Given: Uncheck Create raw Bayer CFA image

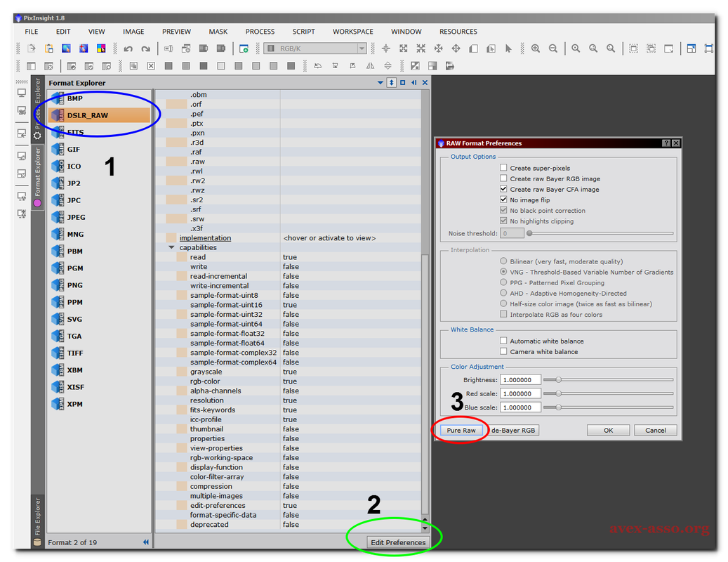Looking at the screenshot, I should [503, 189].
